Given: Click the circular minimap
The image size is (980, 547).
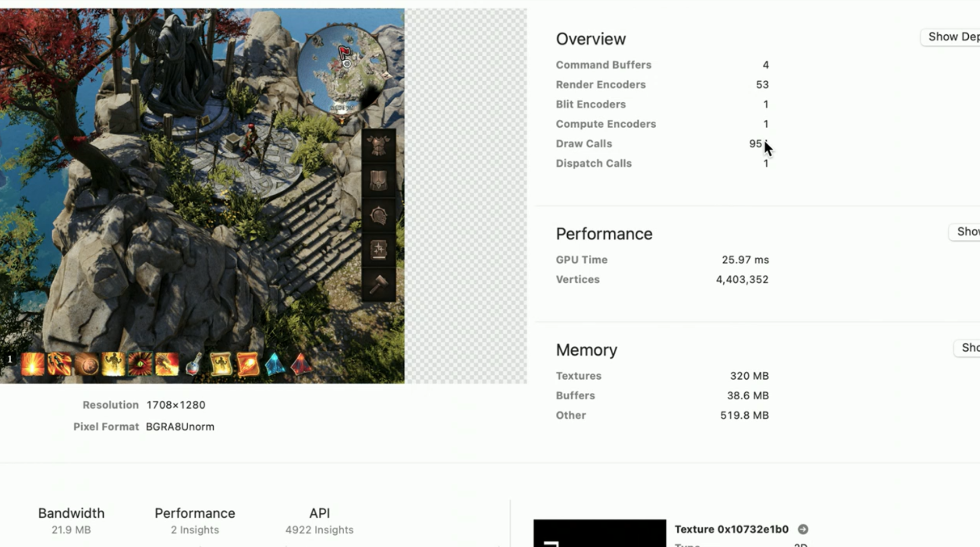Looking at the screenshot, I should [x=342, y=70].
